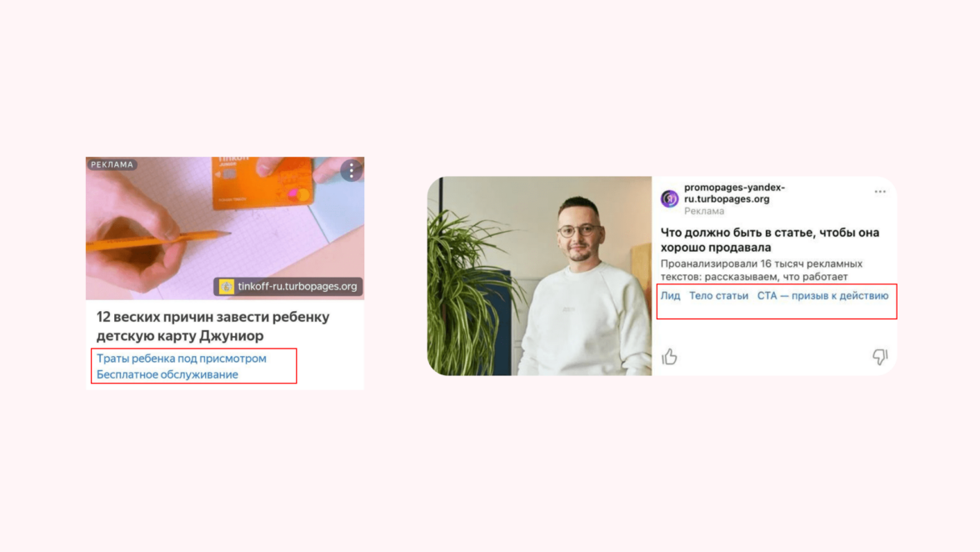Open the three-dot menu on Tinkoff ad

click(352, 170)
